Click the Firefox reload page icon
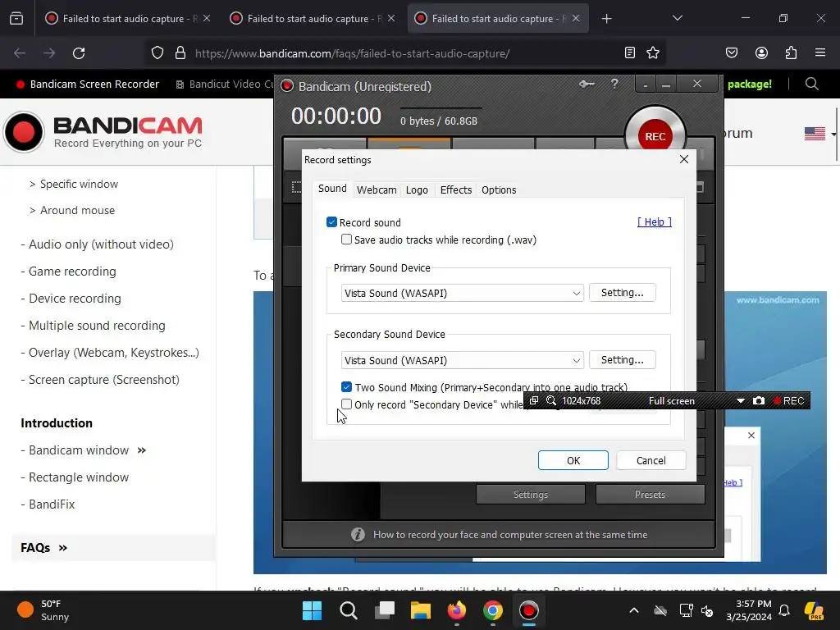Image resolution: width=840 pixels, height=630 pixels. tap(79, 53)
